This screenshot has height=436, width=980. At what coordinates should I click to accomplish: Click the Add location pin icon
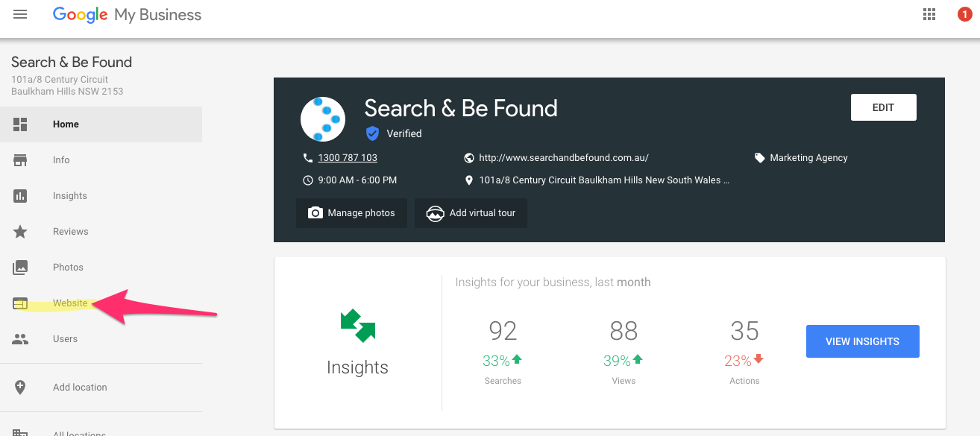(x=20, y=387)
